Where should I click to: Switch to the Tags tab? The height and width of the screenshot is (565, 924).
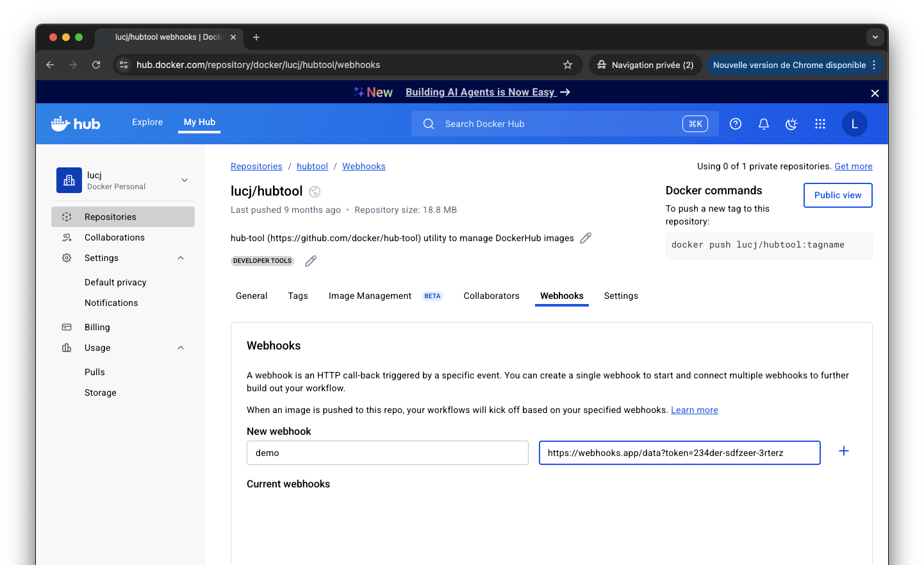[298, 296]
